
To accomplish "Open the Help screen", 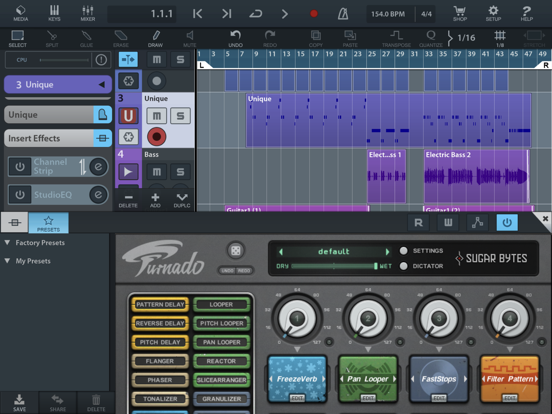I will [x=527, y=13].
